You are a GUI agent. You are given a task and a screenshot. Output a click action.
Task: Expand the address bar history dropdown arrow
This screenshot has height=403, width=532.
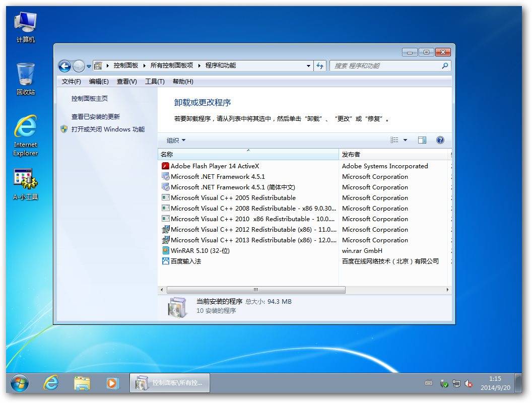pos(308,66)
